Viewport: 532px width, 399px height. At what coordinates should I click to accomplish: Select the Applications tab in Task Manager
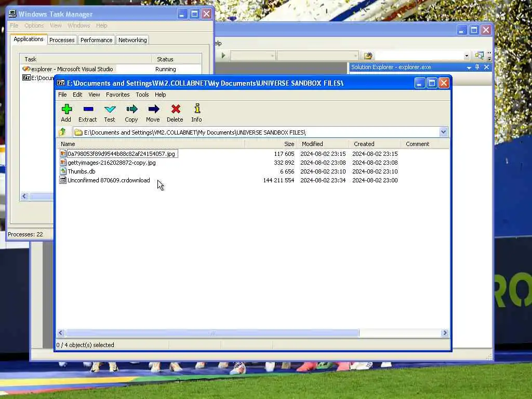point(29,39)
